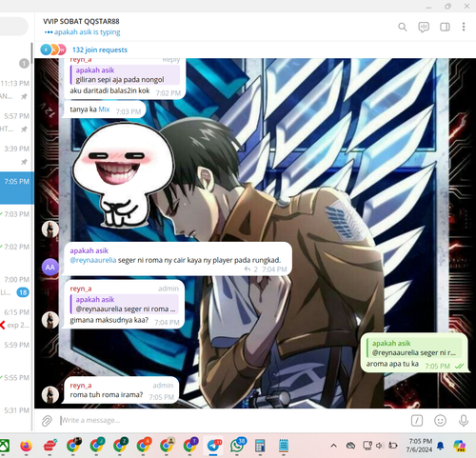Click the battery icon in system tray

point(393,446)
